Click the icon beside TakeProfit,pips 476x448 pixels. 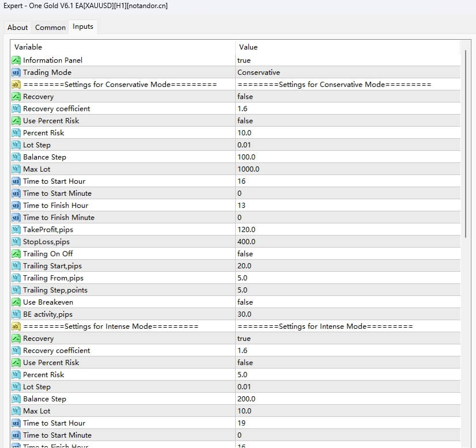pos(16,230)
